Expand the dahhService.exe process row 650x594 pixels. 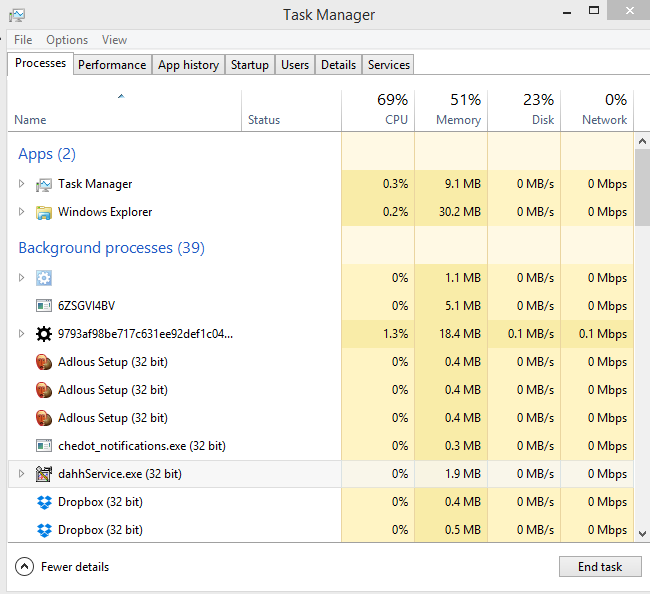(22, 474)
